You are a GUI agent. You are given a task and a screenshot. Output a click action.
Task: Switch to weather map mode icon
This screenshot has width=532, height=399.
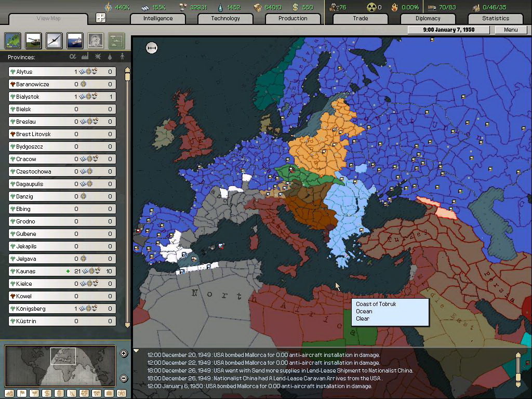[x=34, y=393]
